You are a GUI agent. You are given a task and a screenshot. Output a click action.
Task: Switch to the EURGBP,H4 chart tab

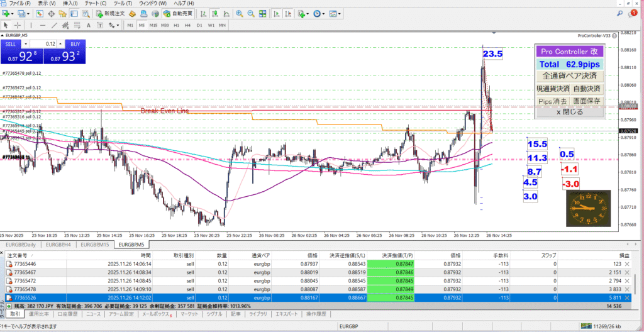click(x=60, y=245)
